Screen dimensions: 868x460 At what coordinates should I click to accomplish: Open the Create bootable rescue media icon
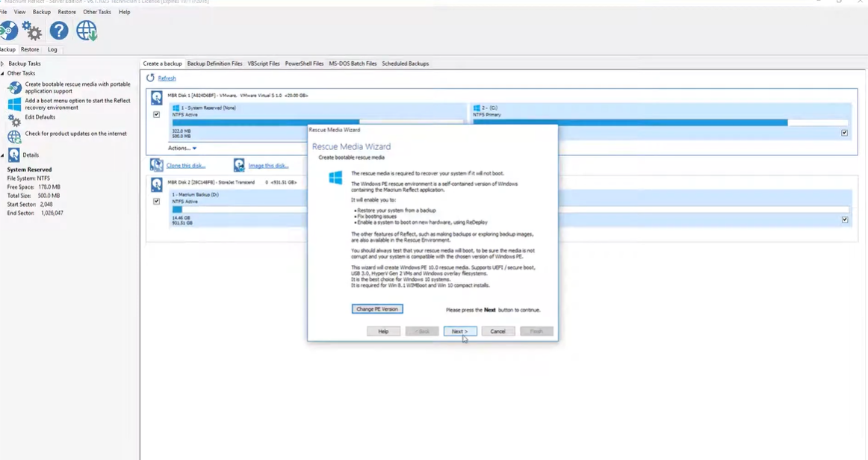click(x=15, y=87)
